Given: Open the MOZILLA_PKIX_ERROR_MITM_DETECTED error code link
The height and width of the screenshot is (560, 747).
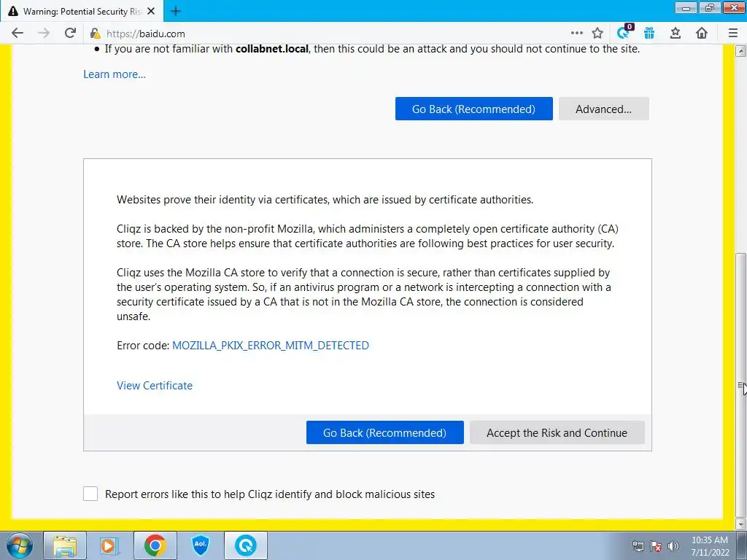Looking at the screenshot, I should (270, 345).
